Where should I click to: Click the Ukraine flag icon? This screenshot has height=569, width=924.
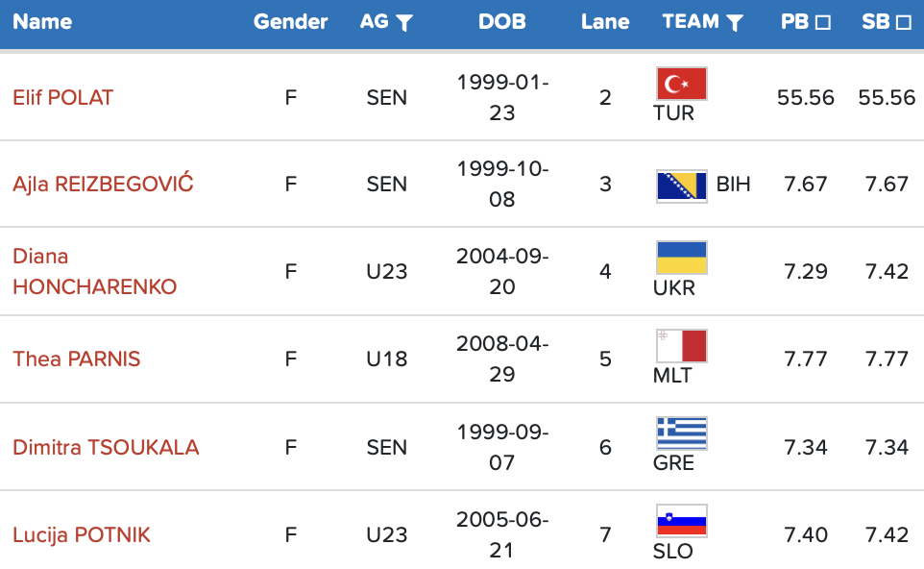click(x=681, y=258)
